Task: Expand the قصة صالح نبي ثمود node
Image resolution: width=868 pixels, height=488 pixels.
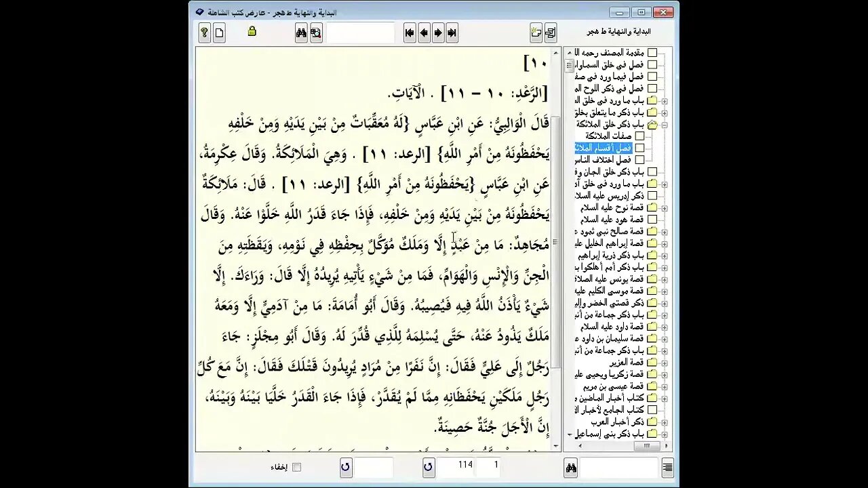Action: [x=665, y=231]
